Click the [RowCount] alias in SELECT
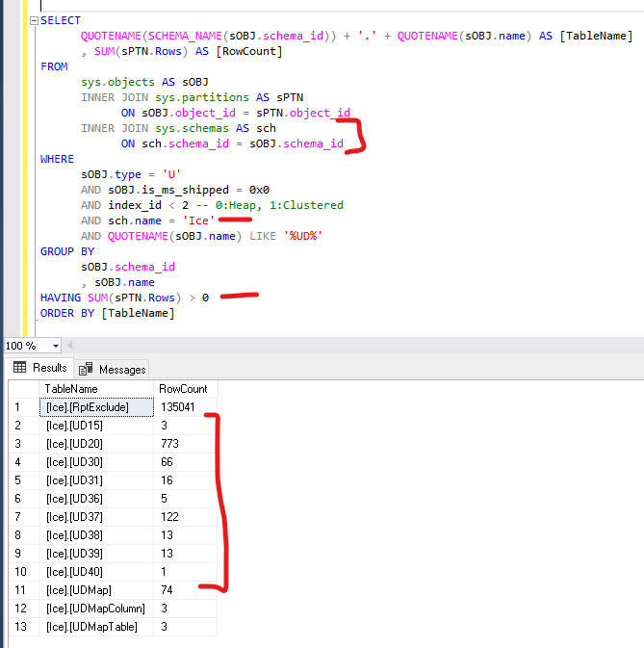 click(x=249, y=51)
